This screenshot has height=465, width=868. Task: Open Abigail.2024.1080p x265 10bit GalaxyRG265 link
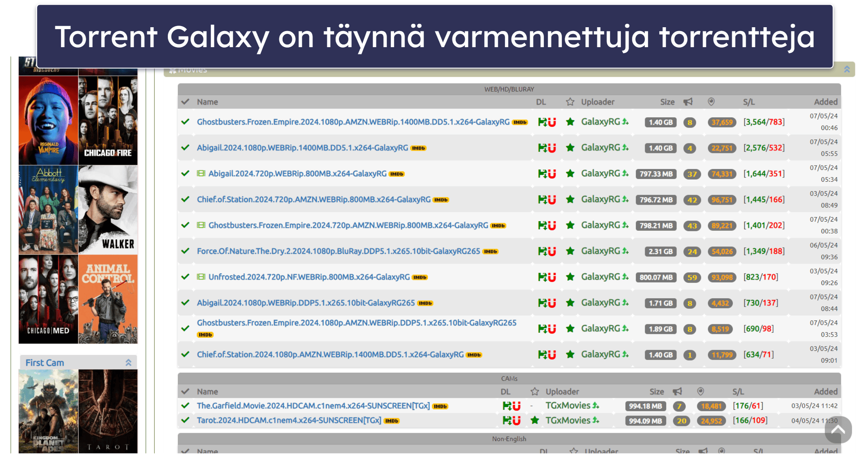(x=306, y=303)
